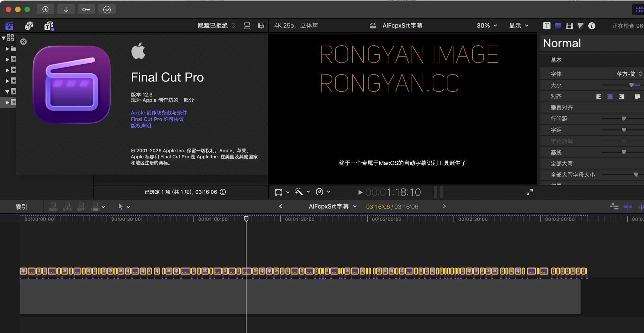Close the About Final Cut Pro panel
This screenshot has width=644, height=333.
(x=23, y=42)
